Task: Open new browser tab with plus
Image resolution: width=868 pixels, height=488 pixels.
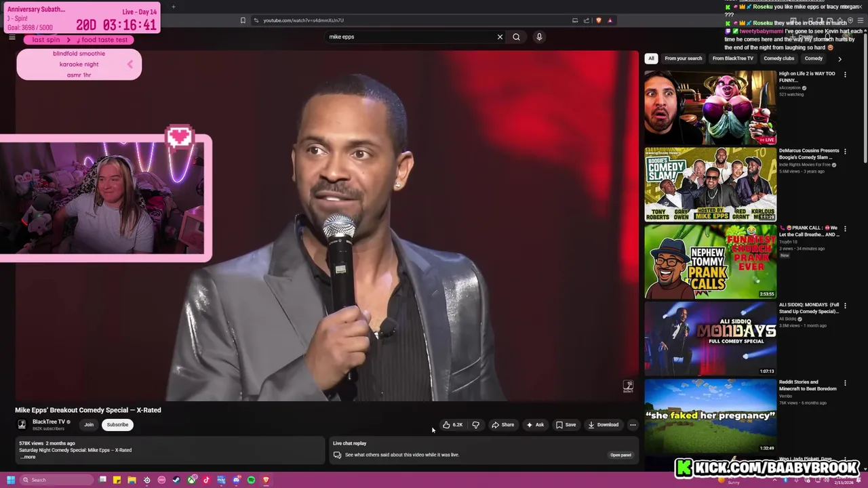Action: pos(173,7)
